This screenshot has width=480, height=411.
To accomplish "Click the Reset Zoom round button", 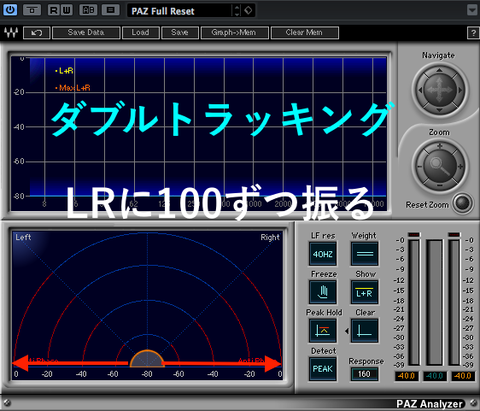I will [x=463, y=203].
